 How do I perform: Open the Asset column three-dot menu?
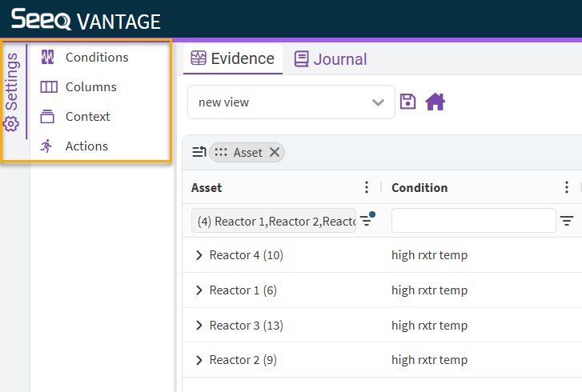pyautogui.click(x=367, y=187)
